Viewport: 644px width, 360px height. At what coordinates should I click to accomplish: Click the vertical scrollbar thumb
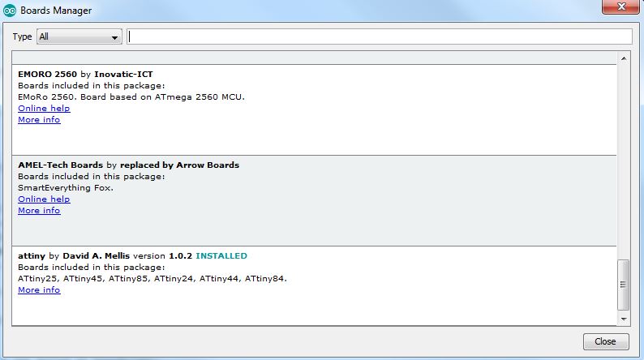coord(623,285)
